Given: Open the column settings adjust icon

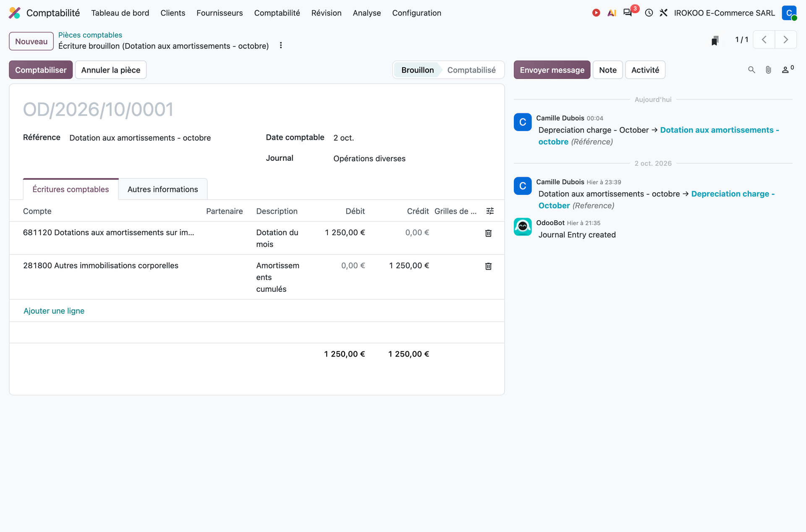Looking at the screenshot, I should point(490,211).
